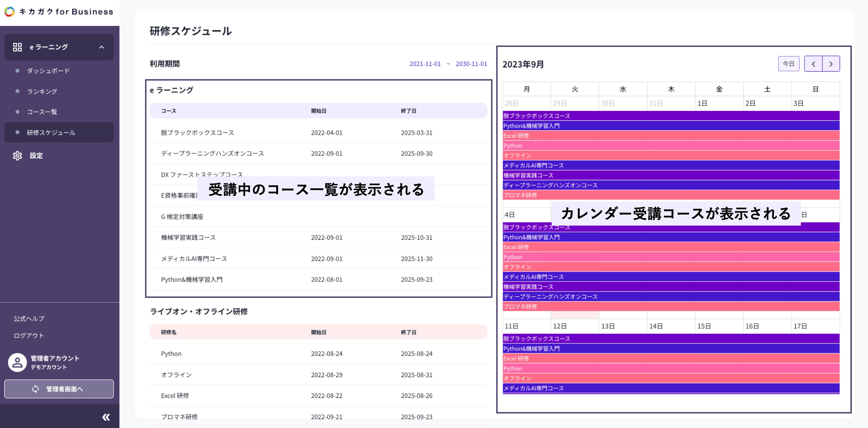
Task: Click the e-learning grid icon
Action: pyautogui.click(x=18, y=47)
